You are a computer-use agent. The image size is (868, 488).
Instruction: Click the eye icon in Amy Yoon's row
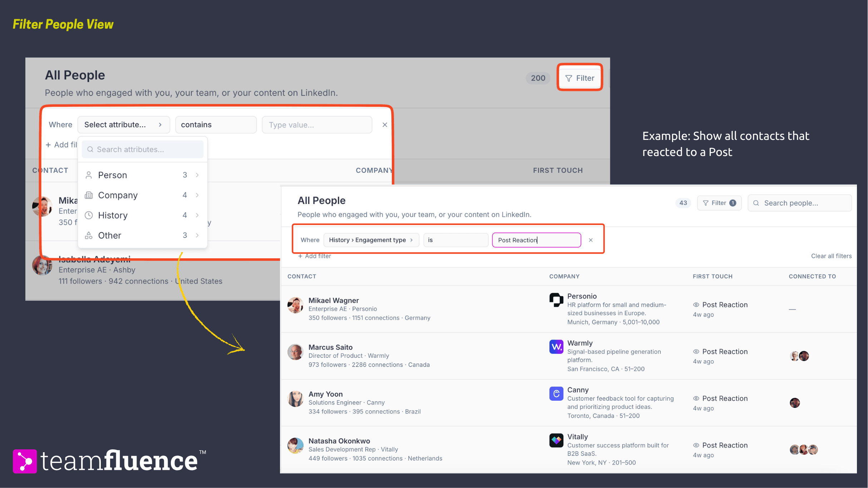coord(696,398)
